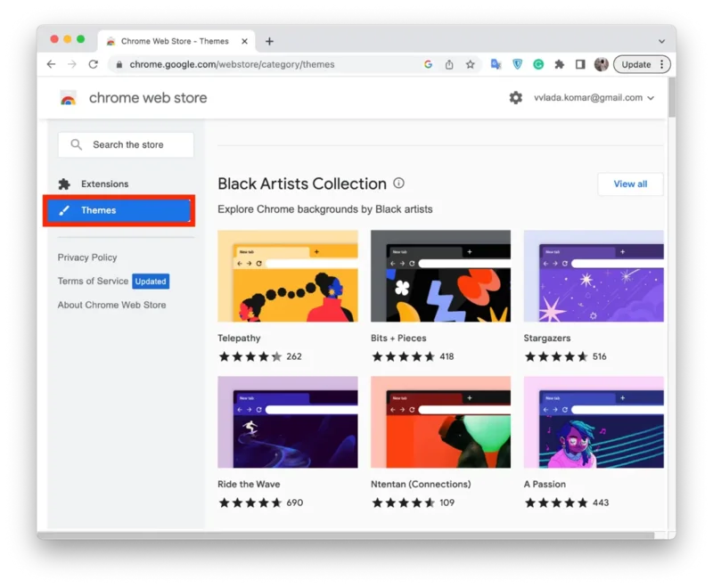Click the Chrome Web Store rainbow logo
713x588 pixels.
click(69, 98)
